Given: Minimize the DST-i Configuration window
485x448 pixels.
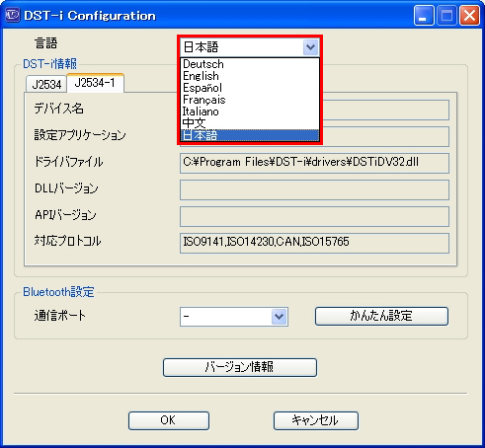Looking at the screenshot, I should 424,15.
